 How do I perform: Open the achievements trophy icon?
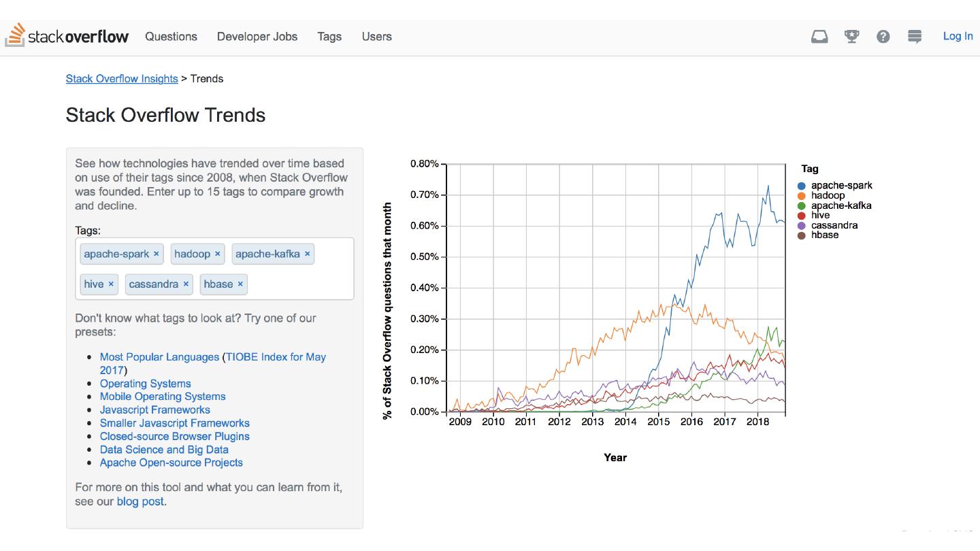(851, 37)
